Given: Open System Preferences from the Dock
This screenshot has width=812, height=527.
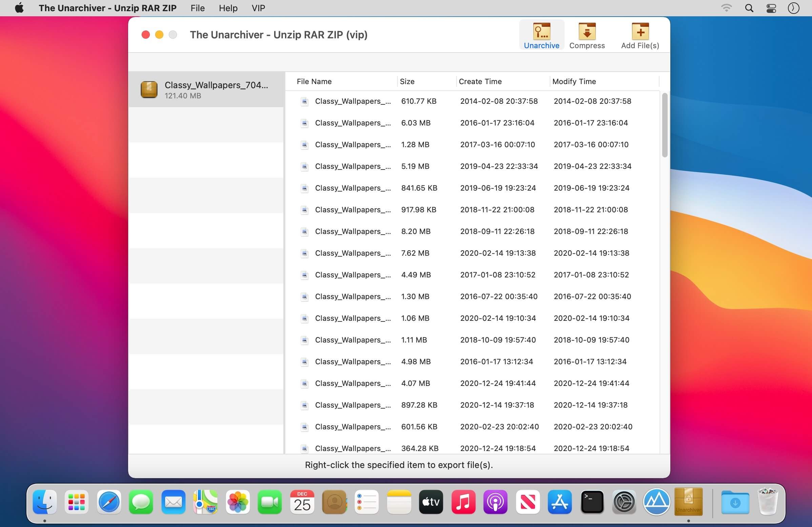Looking at the screenshot, I should coord(624,502).
